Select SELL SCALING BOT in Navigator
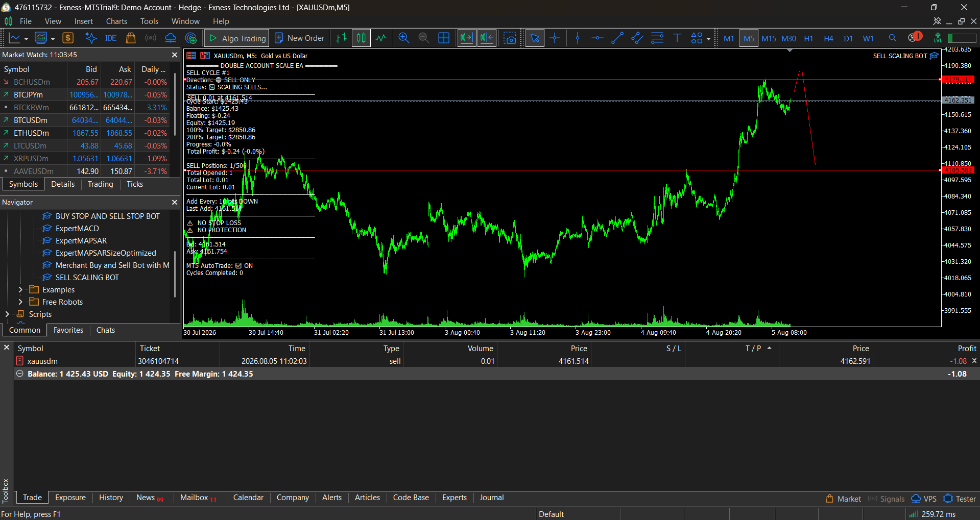The width and height of the screenshot is (980, 520). click(x=87, y=278)
